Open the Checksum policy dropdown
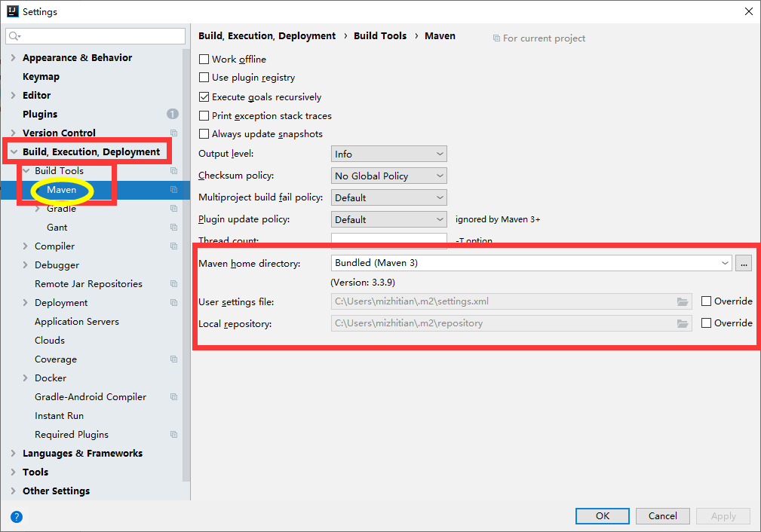 tap(388, 176)
